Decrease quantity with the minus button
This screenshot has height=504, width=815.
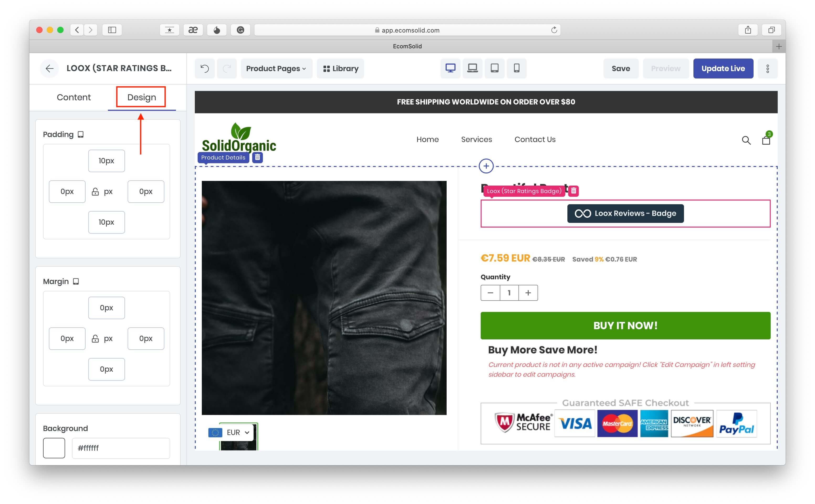point(490,293)
